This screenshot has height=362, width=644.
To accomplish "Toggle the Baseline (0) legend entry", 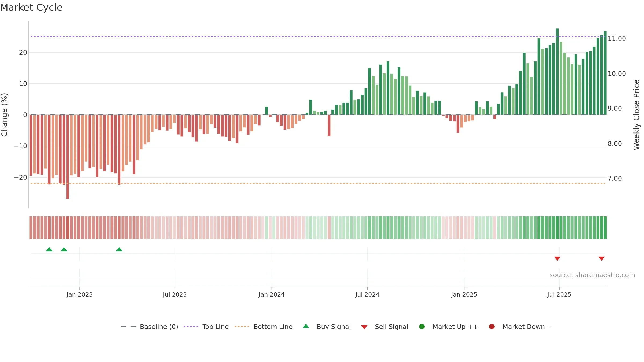I will [149, 327].
